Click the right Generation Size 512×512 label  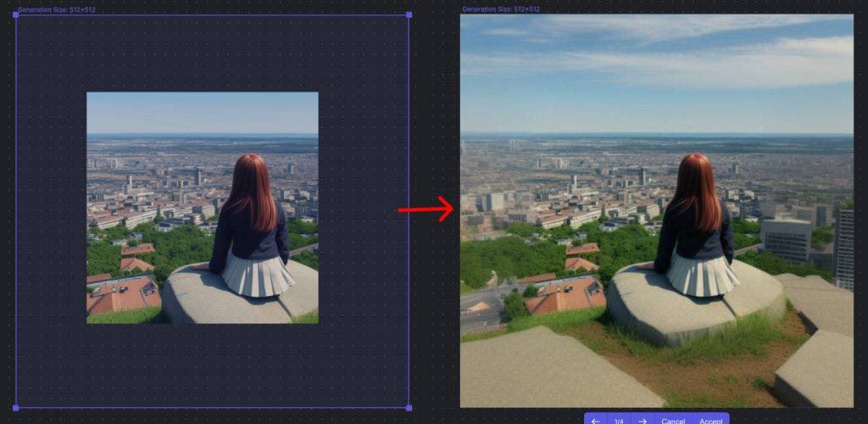click(x=500, y=9)
